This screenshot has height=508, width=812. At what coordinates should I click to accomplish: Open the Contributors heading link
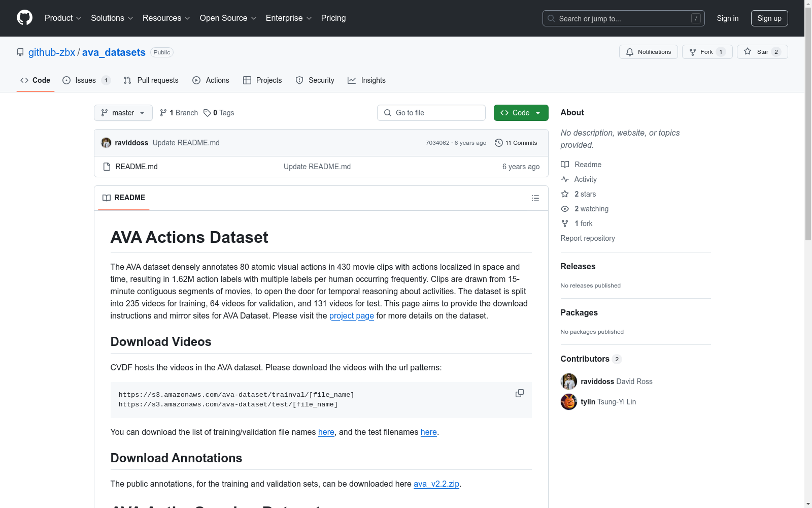click(x=591, y=359)
